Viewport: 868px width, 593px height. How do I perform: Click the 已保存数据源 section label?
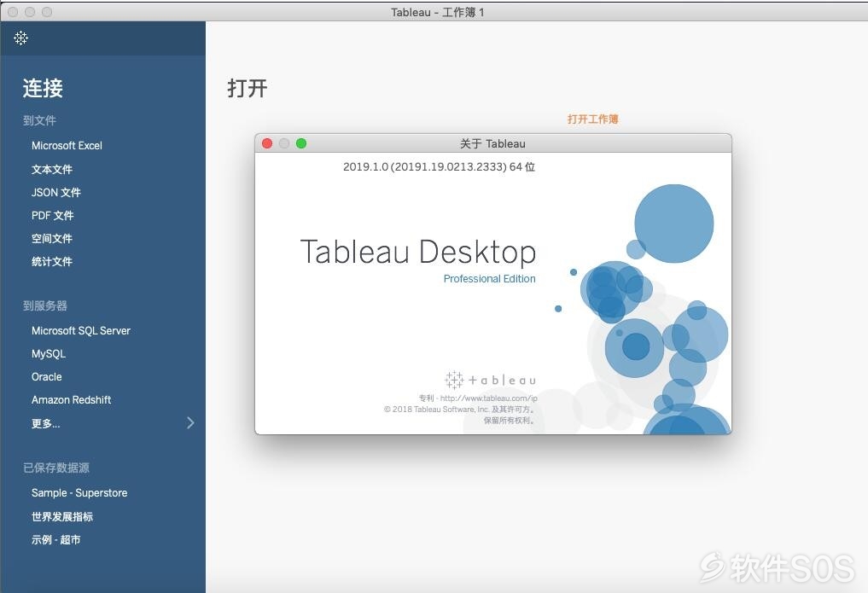[x=56, y=468]
